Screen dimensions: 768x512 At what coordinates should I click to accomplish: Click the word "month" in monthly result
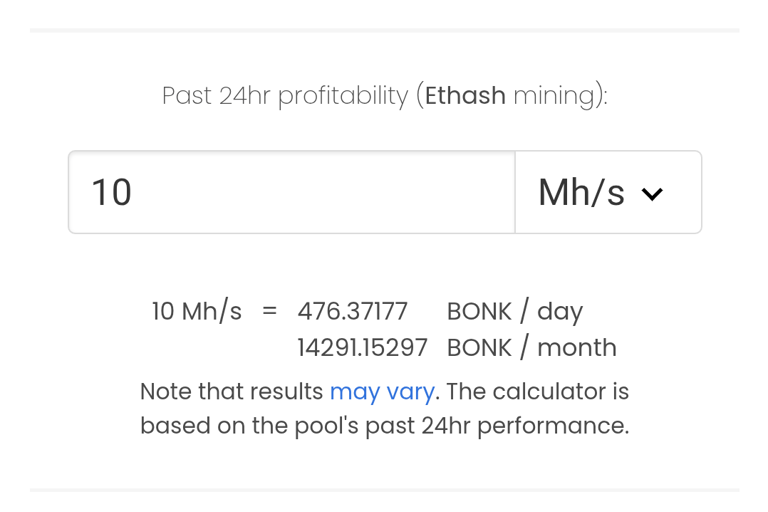[x=577, y=347]
